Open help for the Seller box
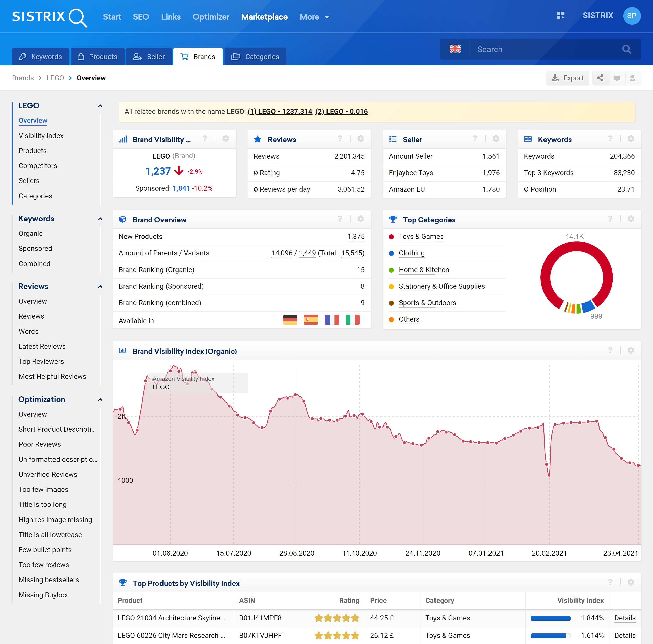The width and height of the screenshot is (653, 644). coord(475,139)
